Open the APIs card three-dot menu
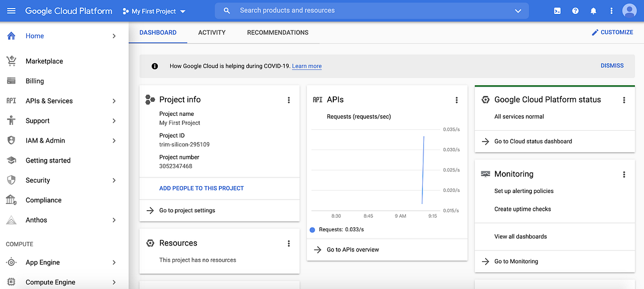644x289 pixels. click(x=457, y=100)
